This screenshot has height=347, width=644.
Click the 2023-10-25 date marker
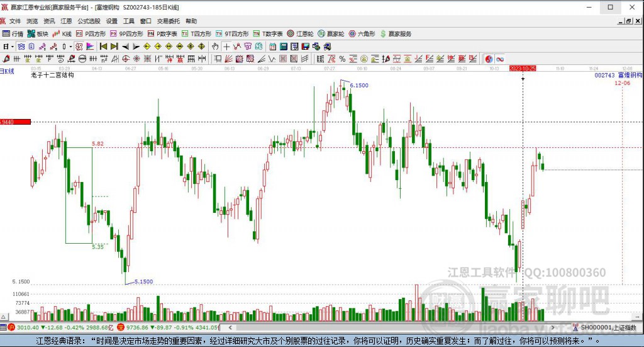(523, 68)
